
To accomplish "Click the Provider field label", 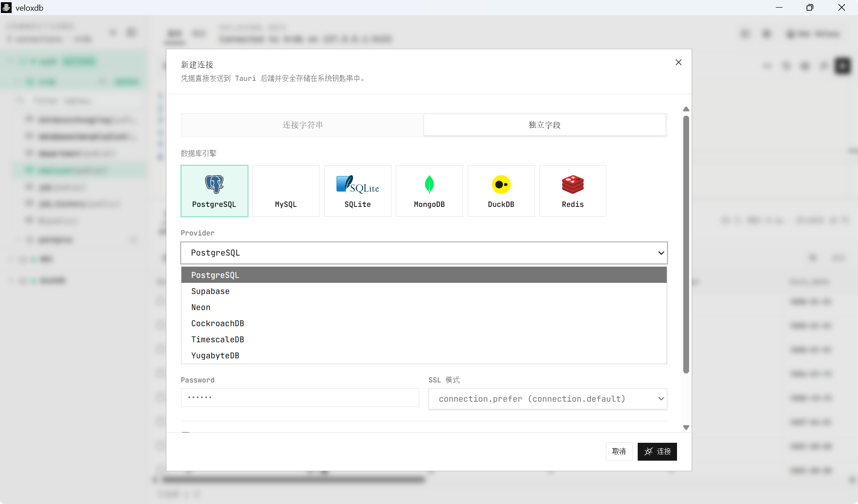I will [198, 233].
